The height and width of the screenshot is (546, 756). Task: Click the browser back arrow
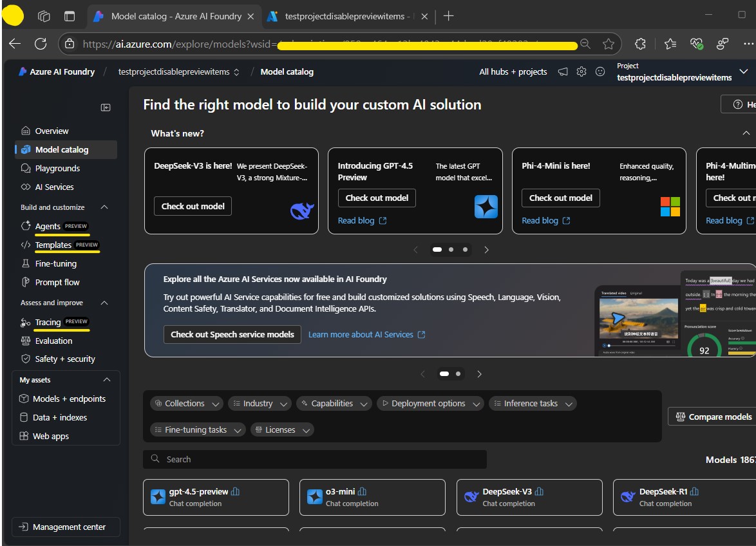[x=15, y=44]
